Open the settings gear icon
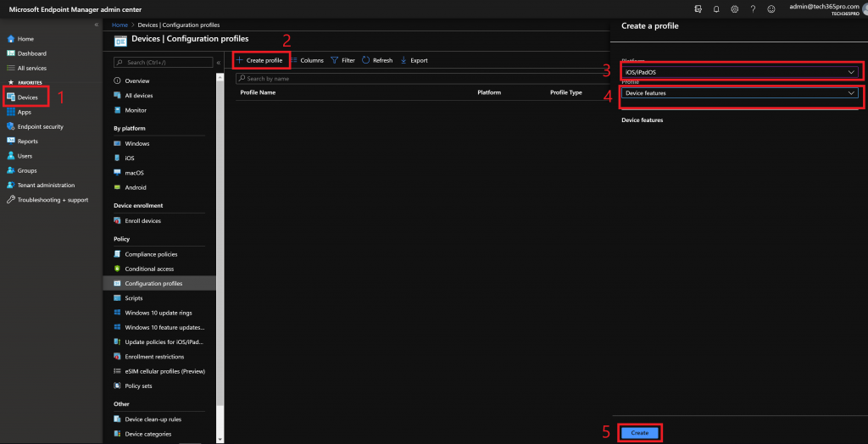This screenshot has width=868, height=444. tap(734, 8)
